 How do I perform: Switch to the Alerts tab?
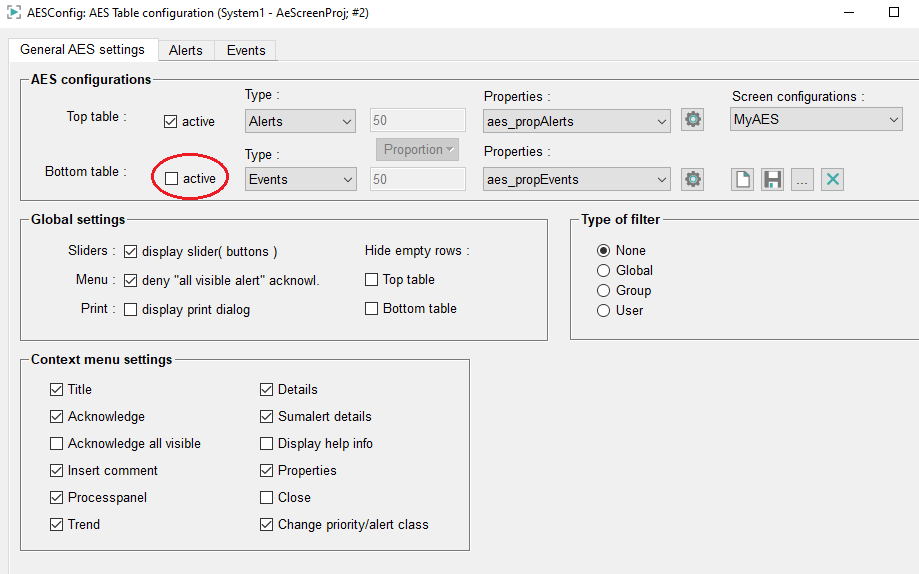point(185,50)
